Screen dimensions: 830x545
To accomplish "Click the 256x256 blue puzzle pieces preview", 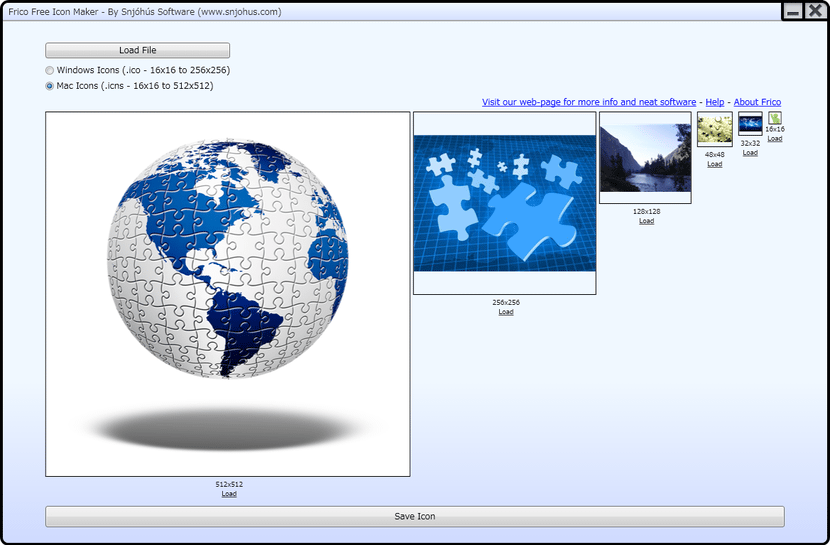I will (504, 203).
